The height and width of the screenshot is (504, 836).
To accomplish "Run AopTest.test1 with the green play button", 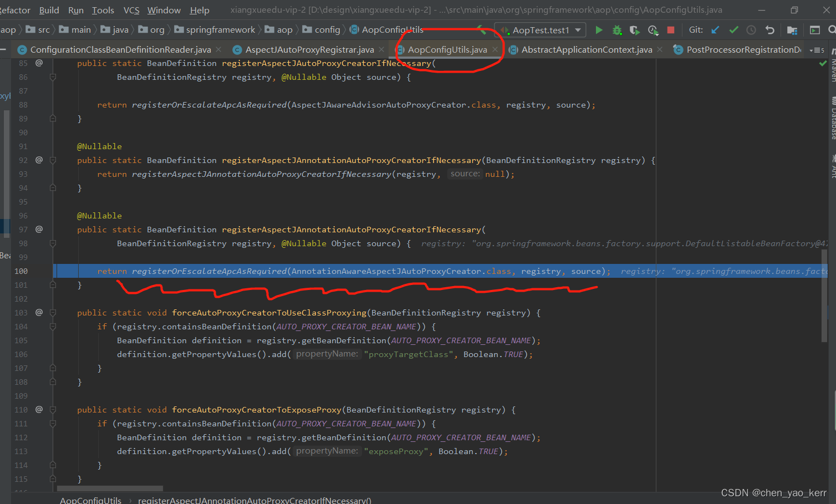I will click(x=599, y=30).
